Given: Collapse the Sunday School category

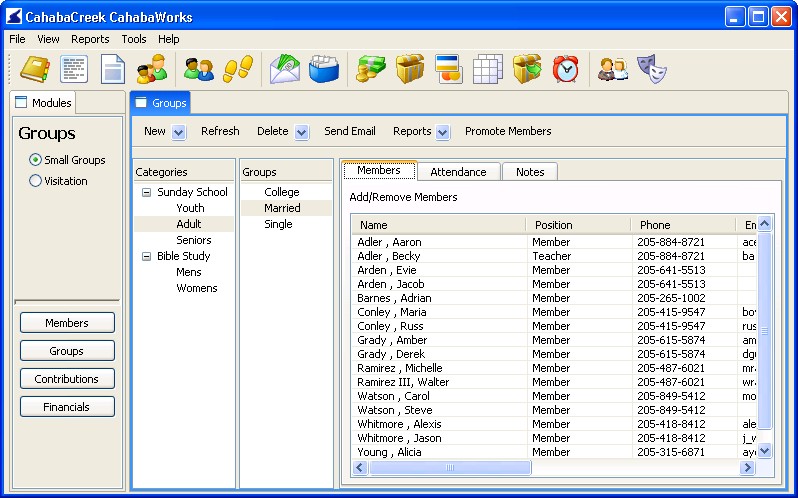Looking at the screenshot, I should (x=147, y=192).
